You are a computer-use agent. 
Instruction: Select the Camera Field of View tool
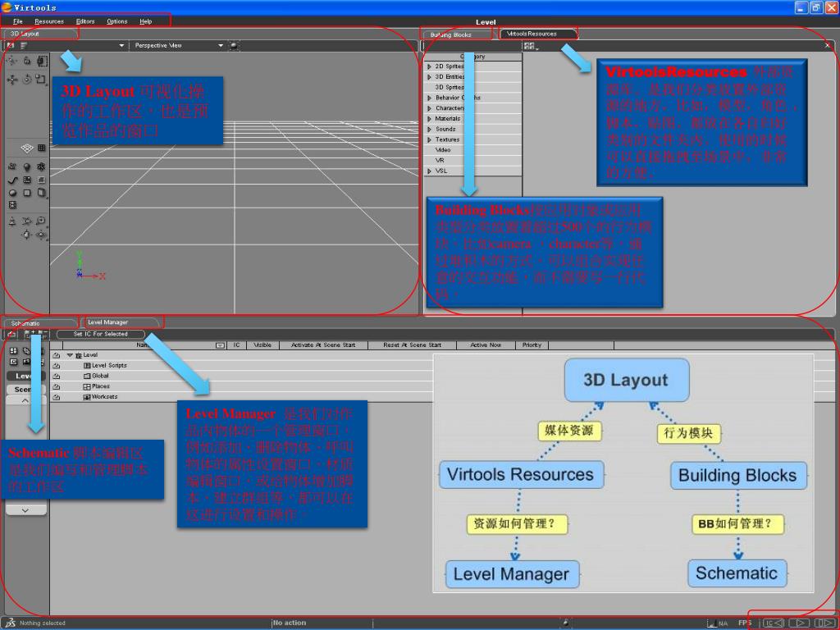(27, 221)
